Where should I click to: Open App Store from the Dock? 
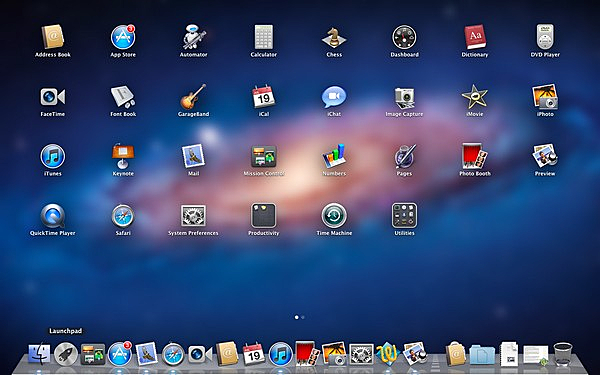tap(120, 354)
